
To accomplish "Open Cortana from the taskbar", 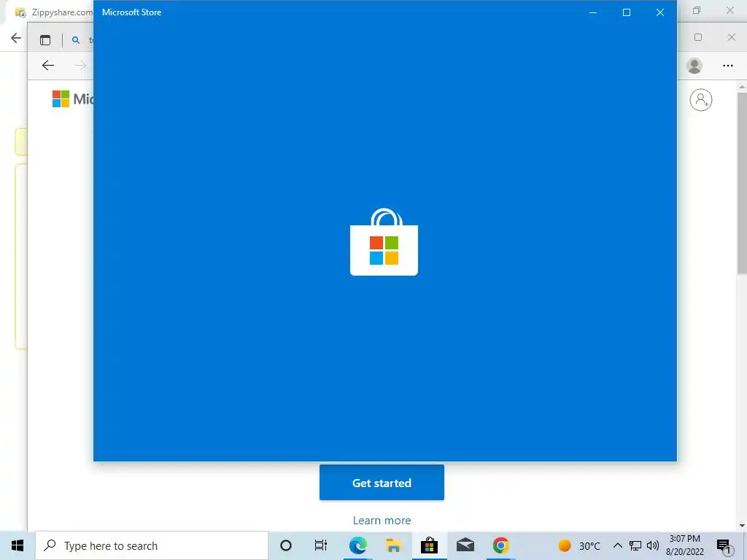I will [x=286, y=545].
